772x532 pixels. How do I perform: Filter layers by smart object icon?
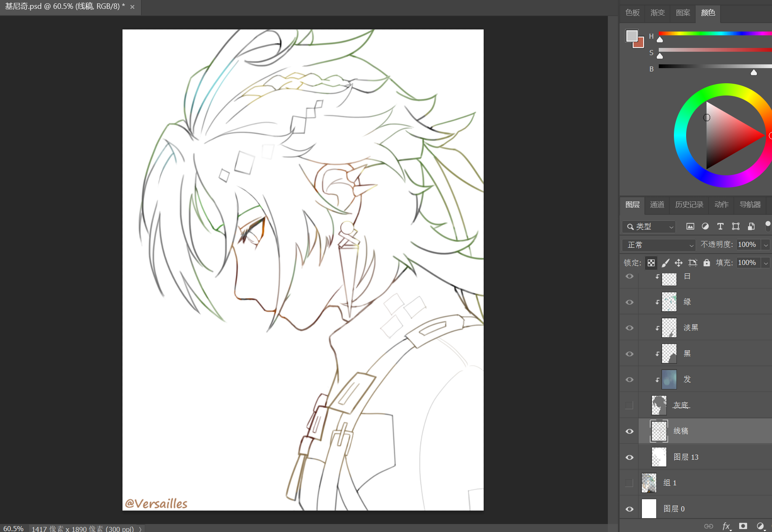pyautogui.click(x=751, y=226)
